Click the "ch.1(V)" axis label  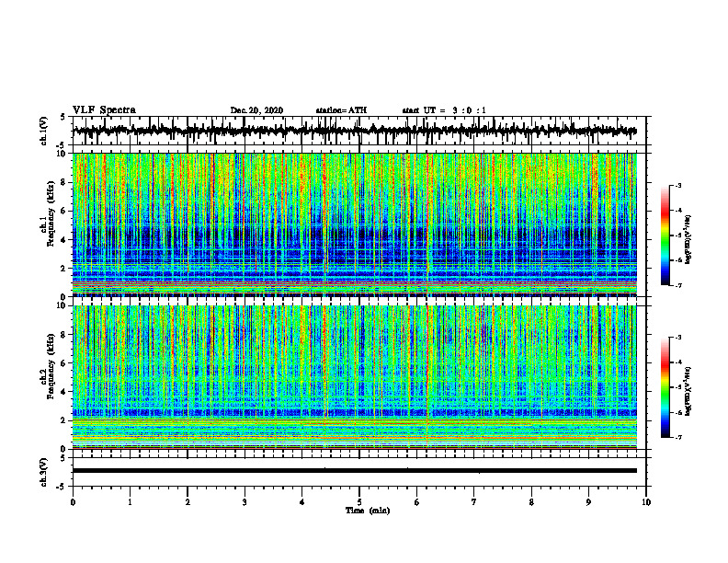pos(44,131)
